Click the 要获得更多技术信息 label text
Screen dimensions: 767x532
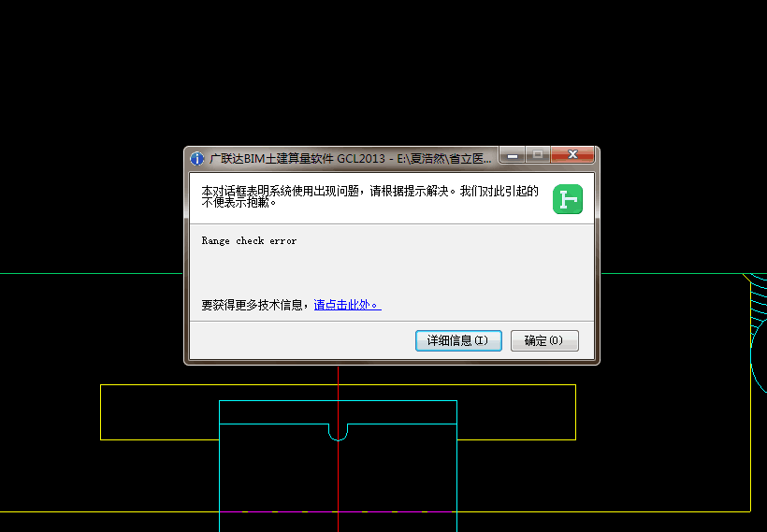tap(255, 305)
